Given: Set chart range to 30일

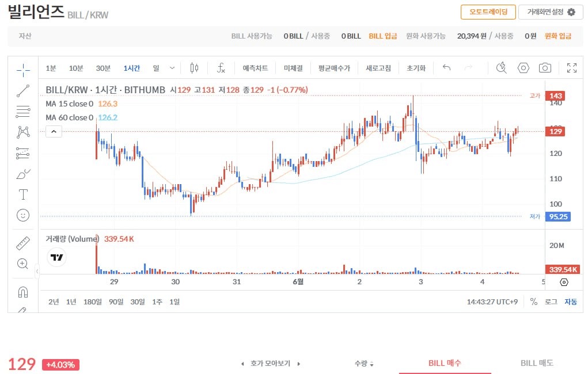Looking at the screenshot, I should coord(138,302).
